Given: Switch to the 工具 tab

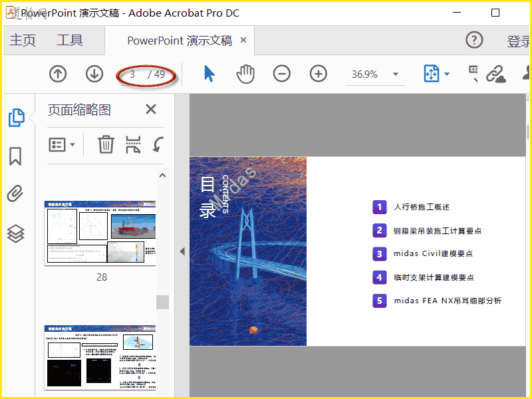Looking at the screenshot, I should 70,40.
